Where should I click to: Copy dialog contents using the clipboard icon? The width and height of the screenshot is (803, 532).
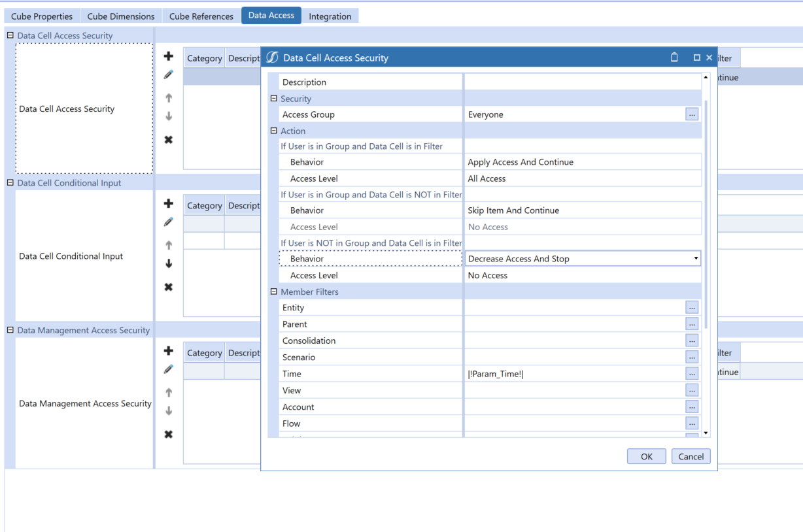pyautogui.click(x=674, y=58)
